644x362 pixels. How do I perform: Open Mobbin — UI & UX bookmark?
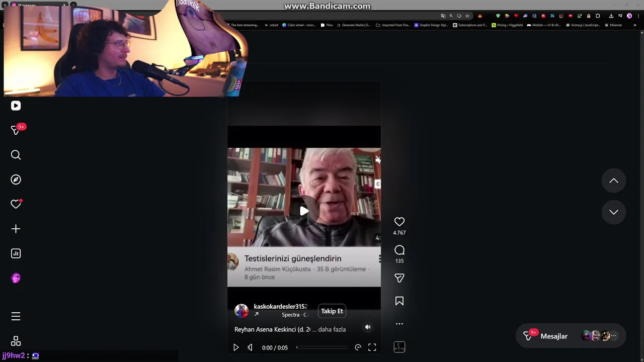544,25
